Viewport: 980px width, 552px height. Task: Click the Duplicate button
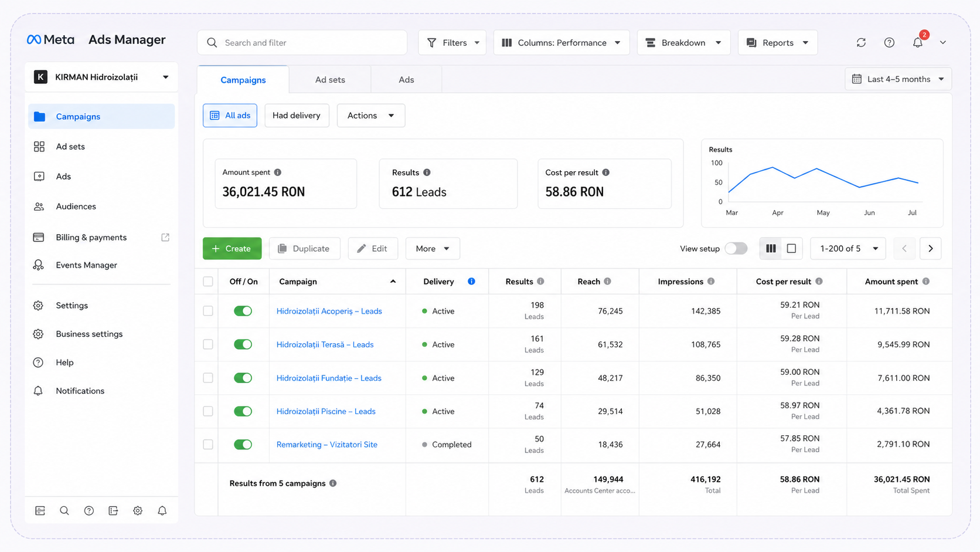tap(304, 249)
